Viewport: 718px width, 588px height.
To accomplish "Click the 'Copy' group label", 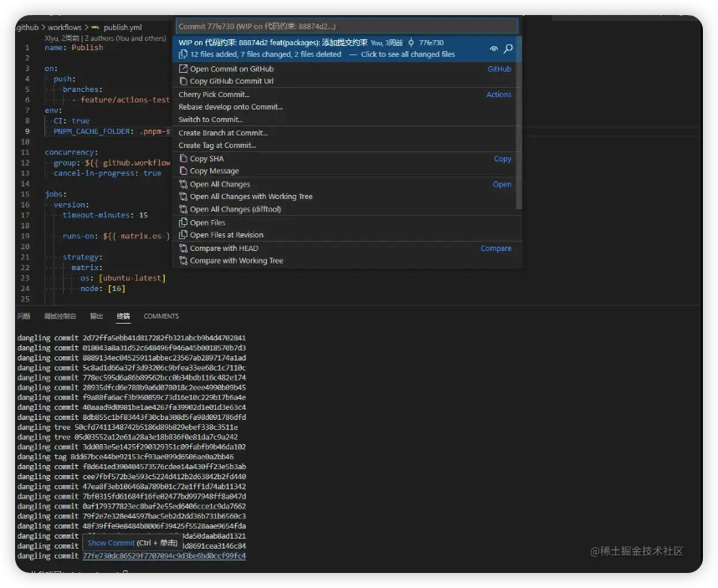I will tap(502, 158).
